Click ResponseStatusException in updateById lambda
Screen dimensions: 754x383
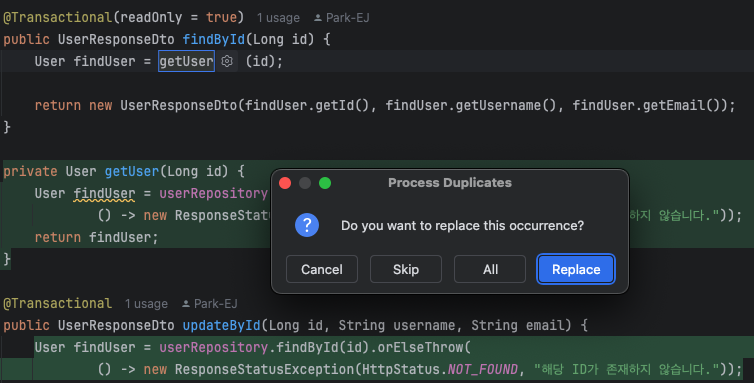point(264,369)
